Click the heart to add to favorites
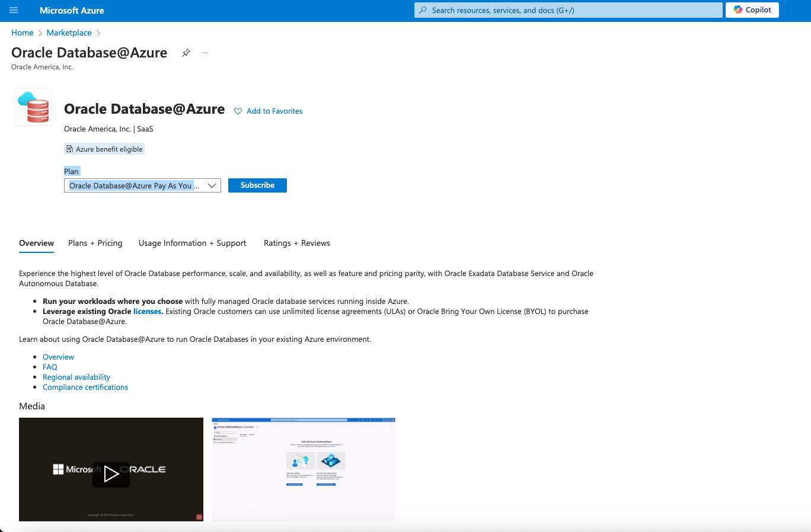The height and width of the screenshot is (532, 811). pyautogui.click(x=238, y=111)
